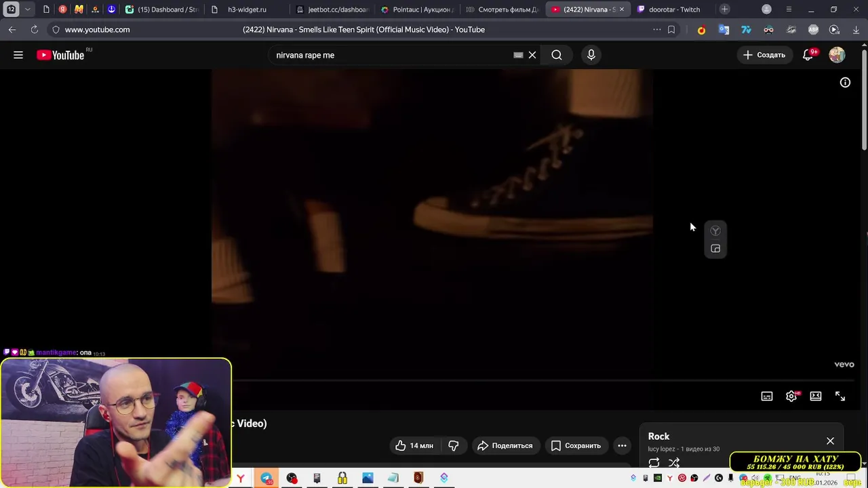Dislike the Nirvana video
This screenshot has height=488, width=868.
(453, 445)
